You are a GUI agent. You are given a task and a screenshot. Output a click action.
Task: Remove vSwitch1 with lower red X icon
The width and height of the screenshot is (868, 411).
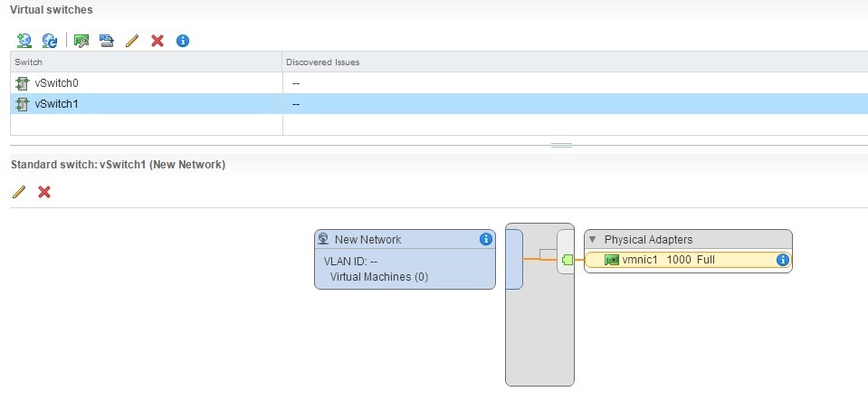[x=44, y=192]
